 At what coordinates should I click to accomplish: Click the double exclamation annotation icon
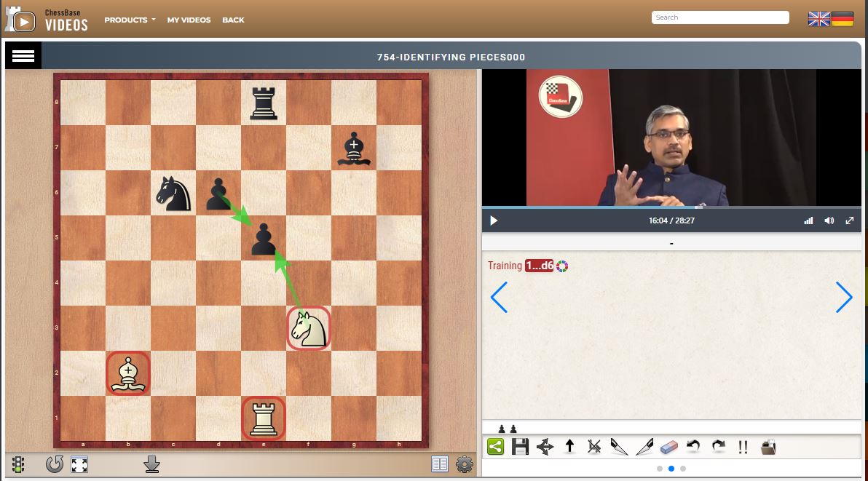(x=743, y=447)
